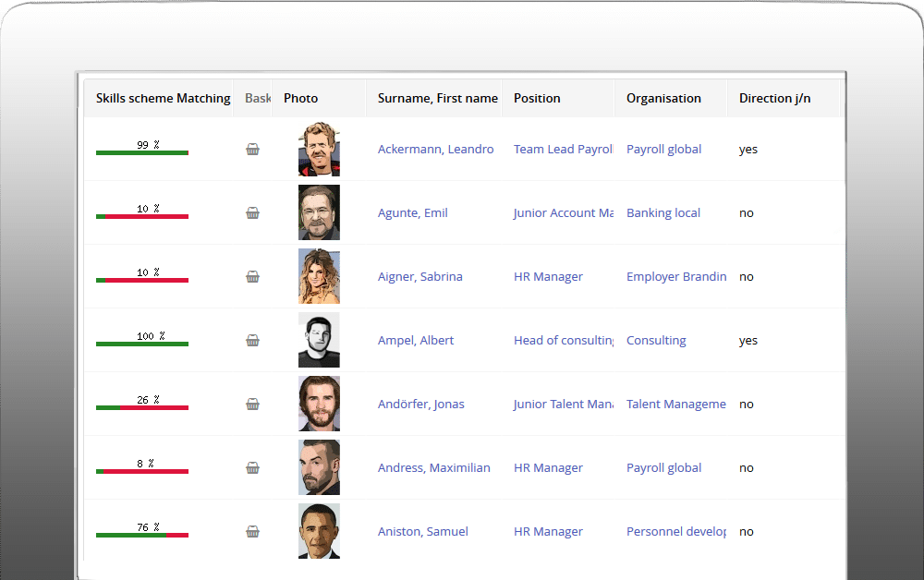The width and height of the screenshot is (924, 580).
Task: Open Aniston, Samuel's HR Manager position
Action: click(548, 532)
